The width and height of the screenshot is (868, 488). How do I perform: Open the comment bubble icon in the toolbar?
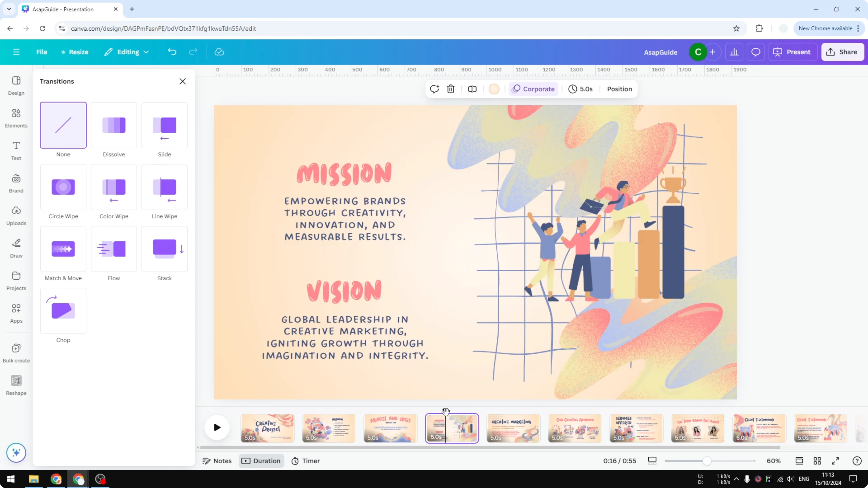[x=756, y=52]
